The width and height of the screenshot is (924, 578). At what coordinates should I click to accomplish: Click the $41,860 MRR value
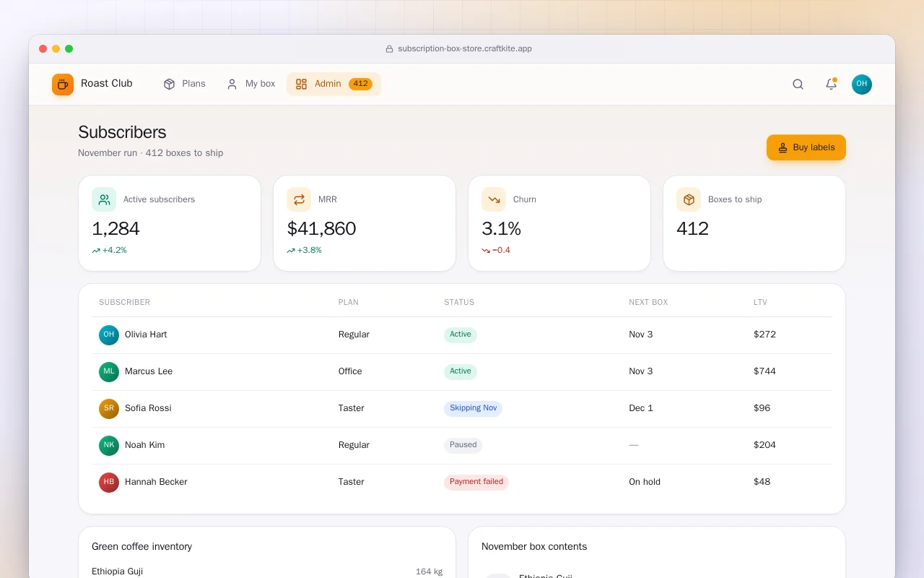click(321, 229)
